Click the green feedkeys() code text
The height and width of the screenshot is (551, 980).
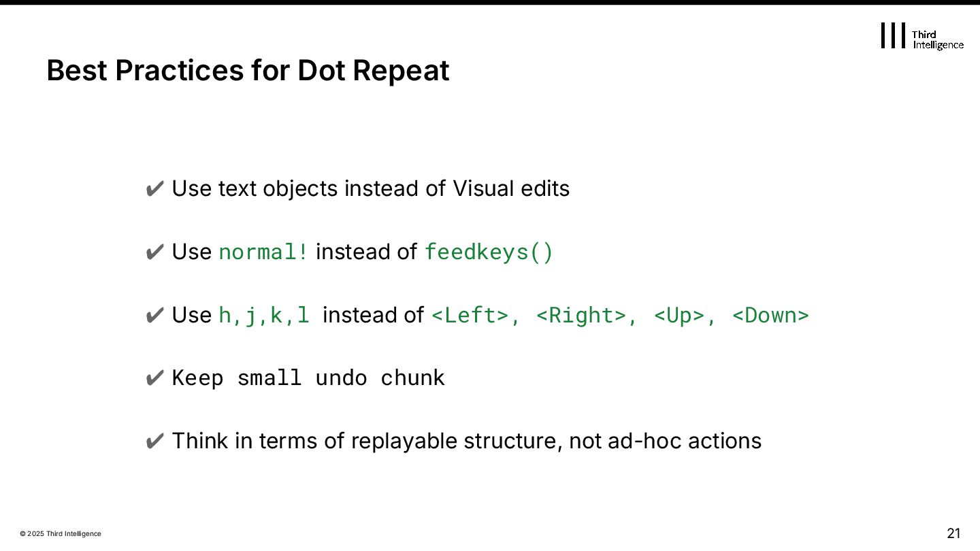pyautogui.click(x=489, y=252)
